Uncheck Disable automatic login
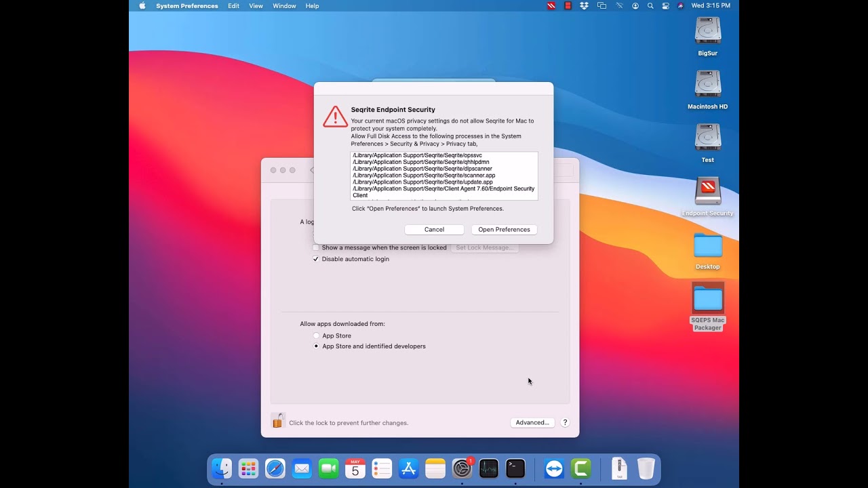This screenshot has height=488, width=868. pos(316,259)
